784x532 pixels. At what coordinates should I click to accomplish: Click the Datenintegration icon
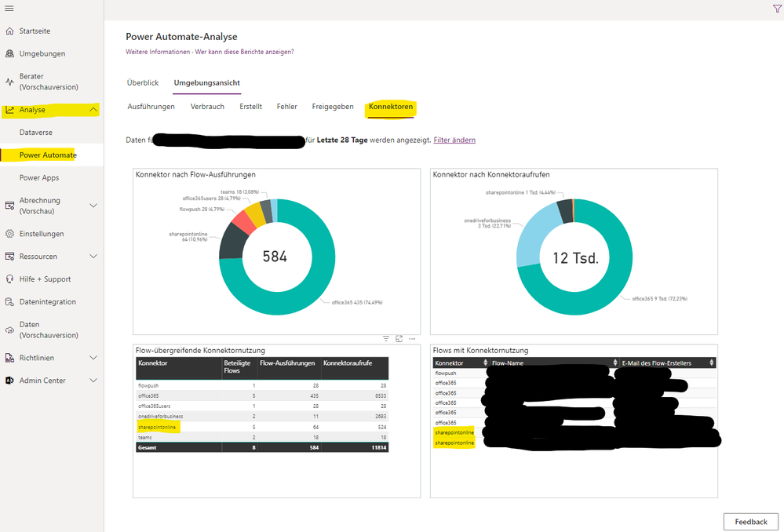tap(9, 301)
